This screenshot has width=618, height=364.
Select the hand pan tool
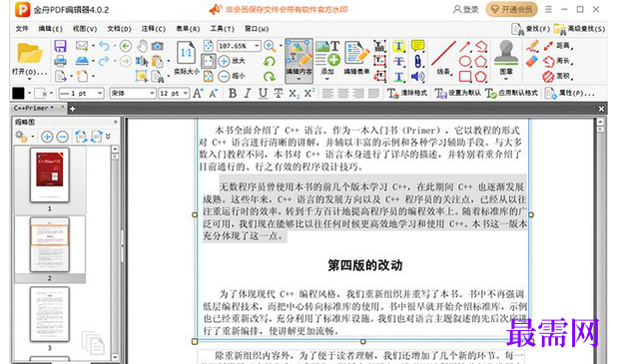pyautogui.click(x=143, y=46)
